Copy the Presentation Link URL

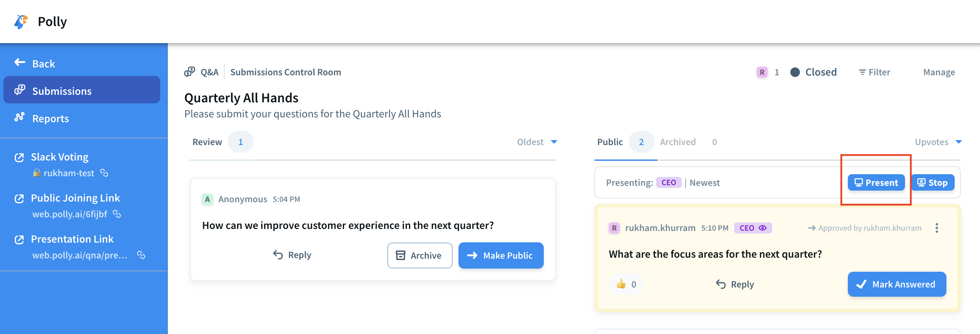pos(141,255)
